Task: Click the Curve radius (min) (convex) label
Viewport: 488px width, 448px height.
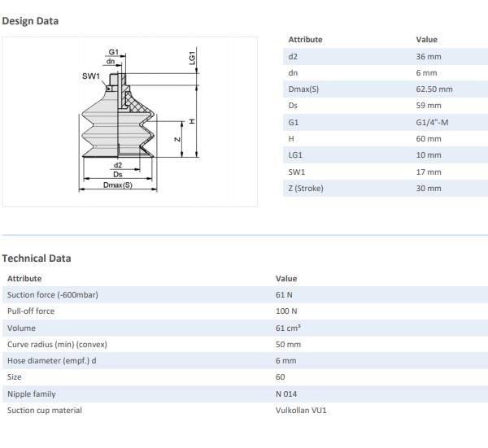Action: (57, 344)
